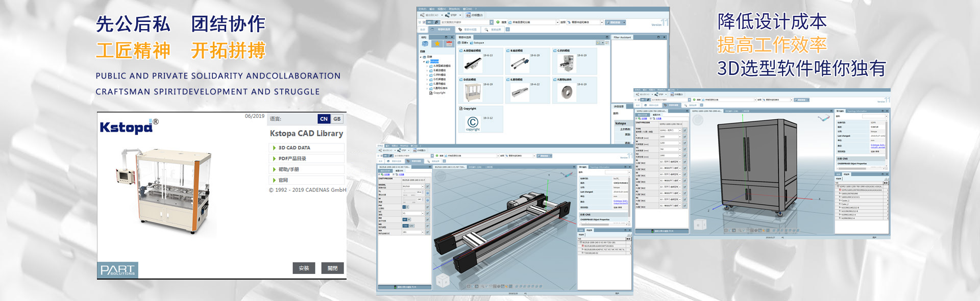Open the 帮助/手册 entry
Screen dimensions: 980x301
288,169
